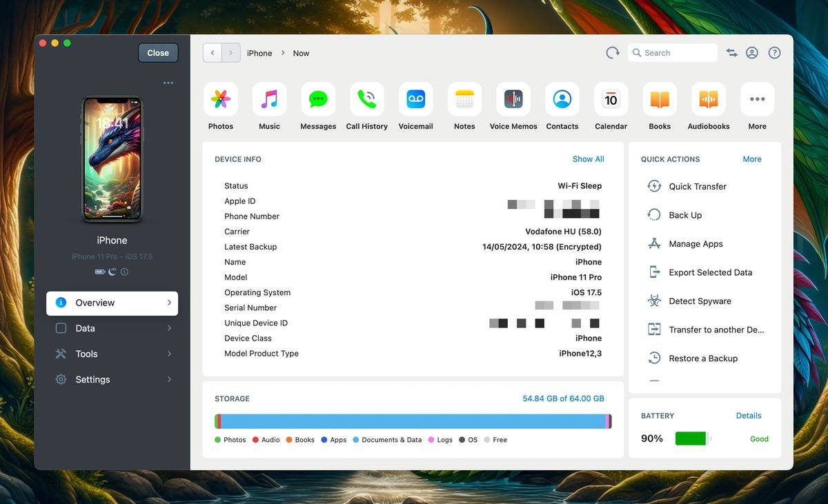Click the device info icon under iPhone 11 Pro
Screen dimensions: 828x504
click(124, 272)
